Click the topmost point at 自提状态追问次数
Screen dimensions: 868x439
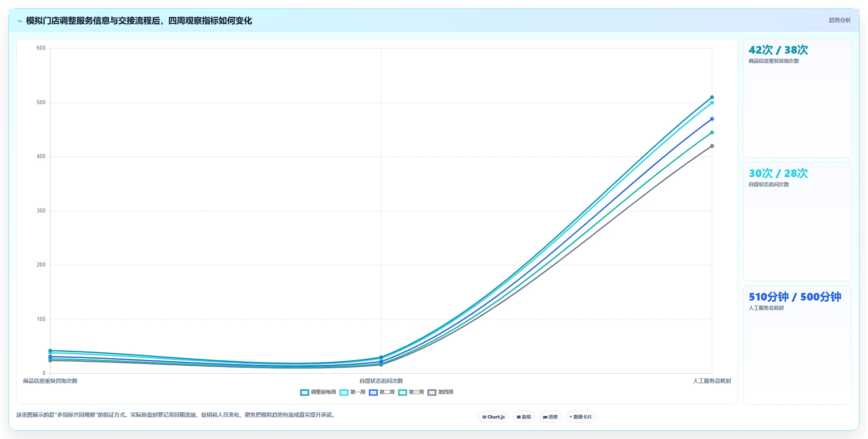click(x=381, y=357)
